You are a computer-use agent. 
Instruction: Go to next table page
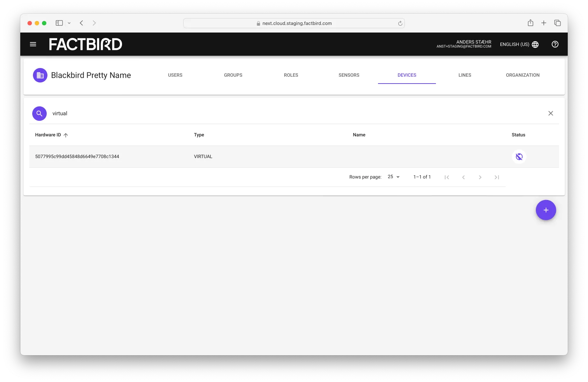(480, 177)
